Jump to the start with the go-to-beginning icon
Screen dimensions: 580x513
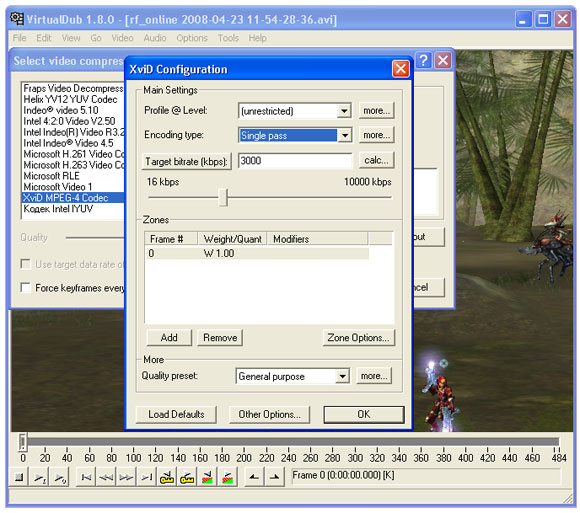click(x=86, y=477)
